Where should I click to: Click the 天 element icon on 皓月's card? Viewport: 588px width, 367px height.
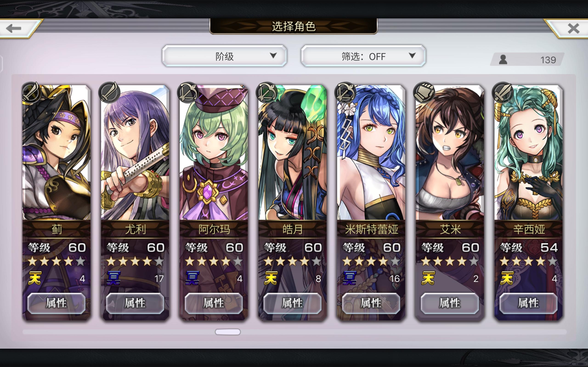point(271,278)
